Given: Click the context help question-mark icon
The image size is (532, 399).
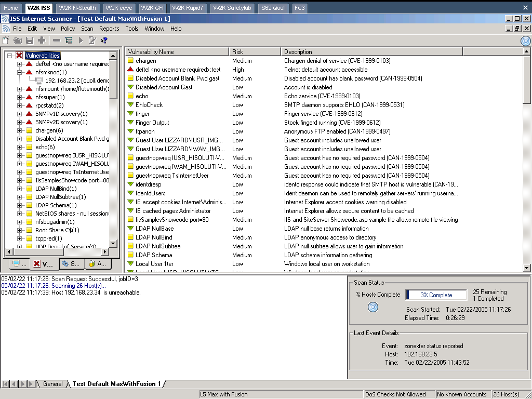Looking at the screenshot, I should [104, 41].
